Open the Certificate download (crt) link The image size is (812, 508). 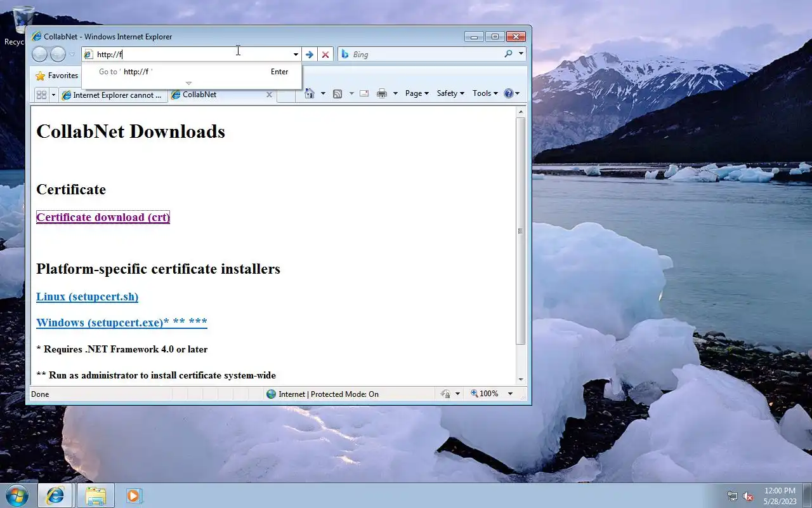[x=103, y=217]
